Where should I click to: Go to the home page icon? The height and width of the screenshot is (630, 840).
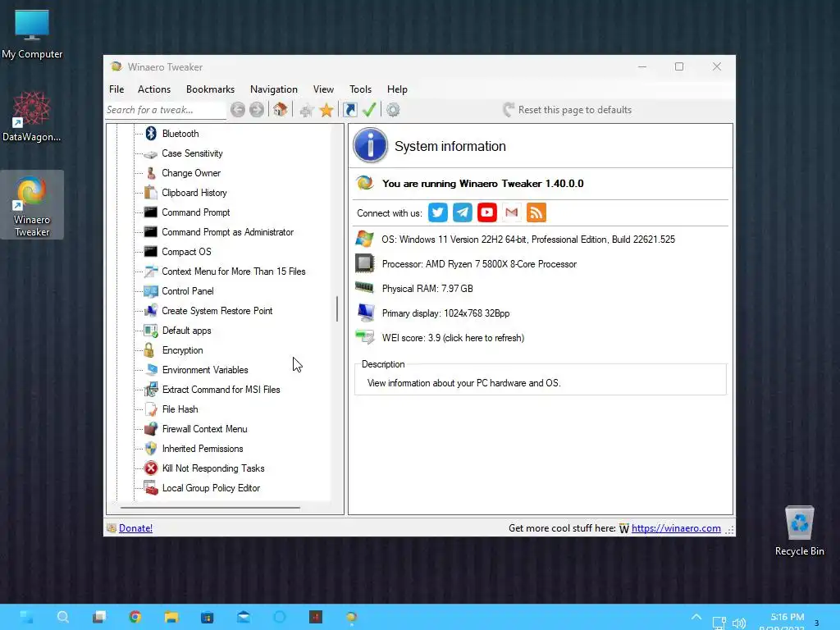(281, 110)
